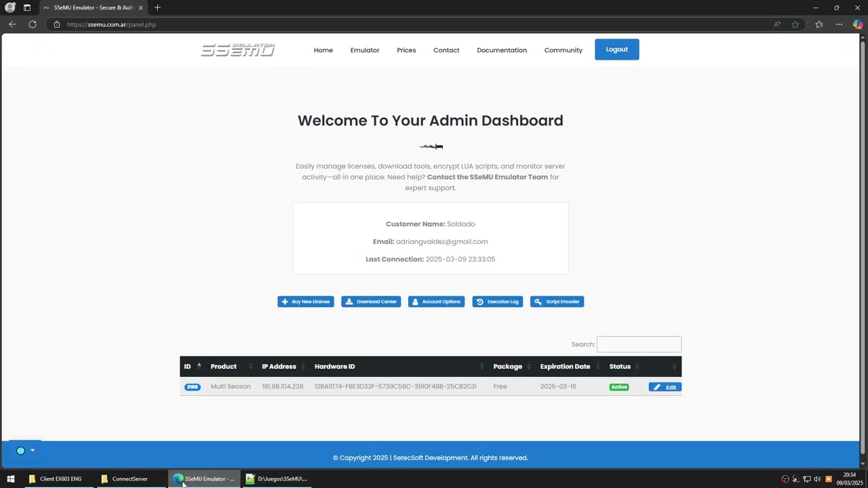868x488 pixels.
Task: Sort table by Status column
Action: [x=625, y=367]
